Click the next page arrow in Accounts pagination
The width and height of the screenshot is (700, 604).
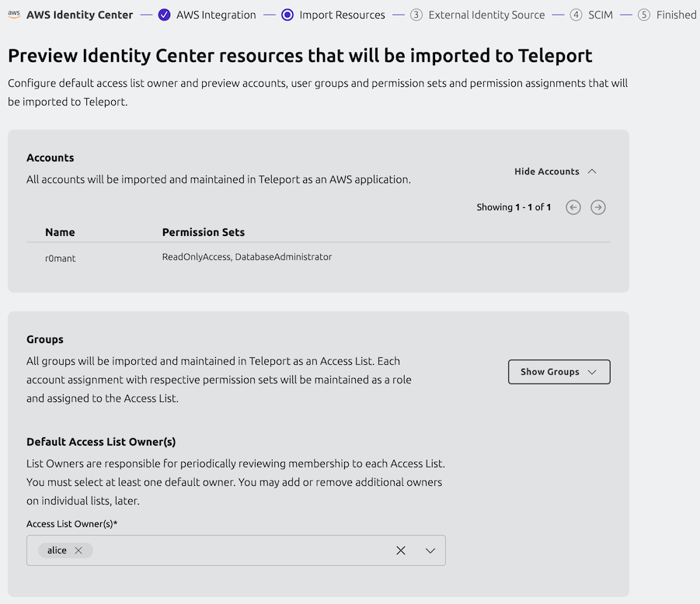(597, 207)
